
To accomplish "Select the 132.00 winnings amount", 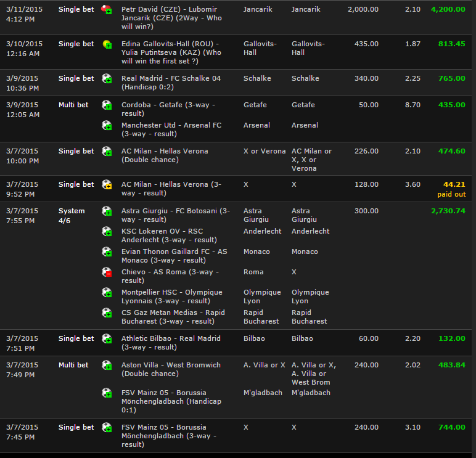I will (452, 338).
